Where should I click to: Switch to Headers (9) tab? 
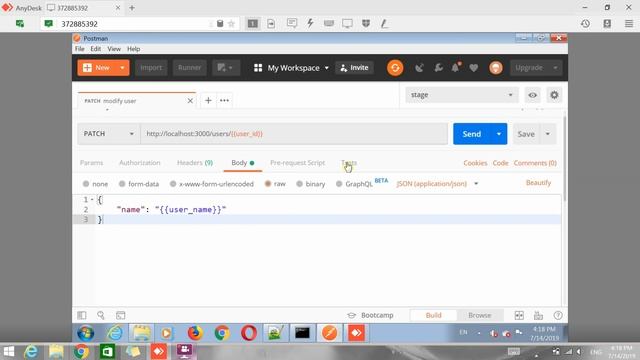[195, 163]
